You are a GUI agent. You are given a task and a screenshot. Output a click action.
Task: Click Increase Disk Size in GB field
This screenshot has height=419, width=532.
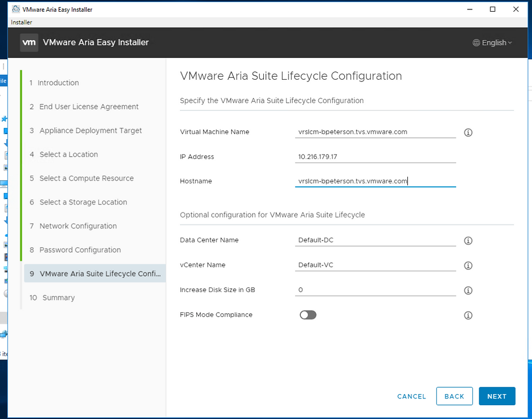[x=375, y=290]
